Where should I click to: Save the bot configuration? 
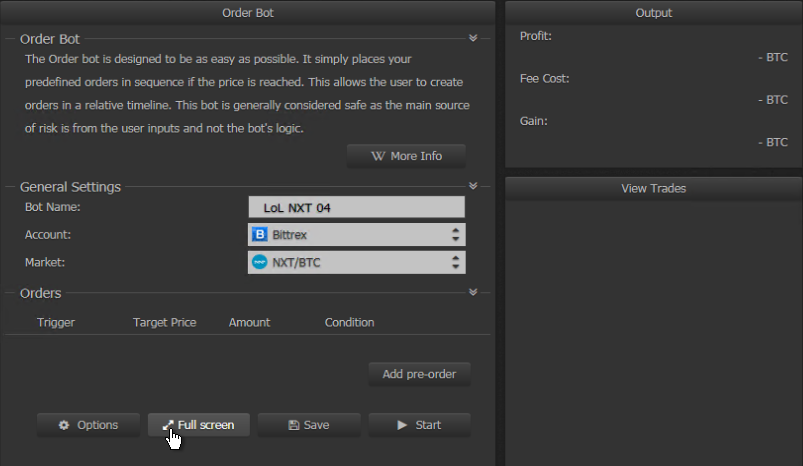coord(309,425)
